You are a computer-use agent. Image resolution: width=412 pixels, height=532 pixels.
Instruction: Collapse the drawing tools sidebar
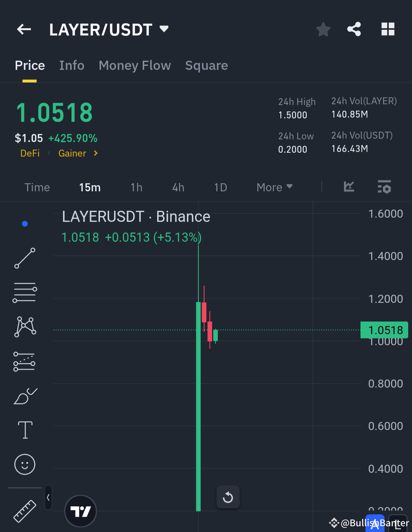pos(48,497)
